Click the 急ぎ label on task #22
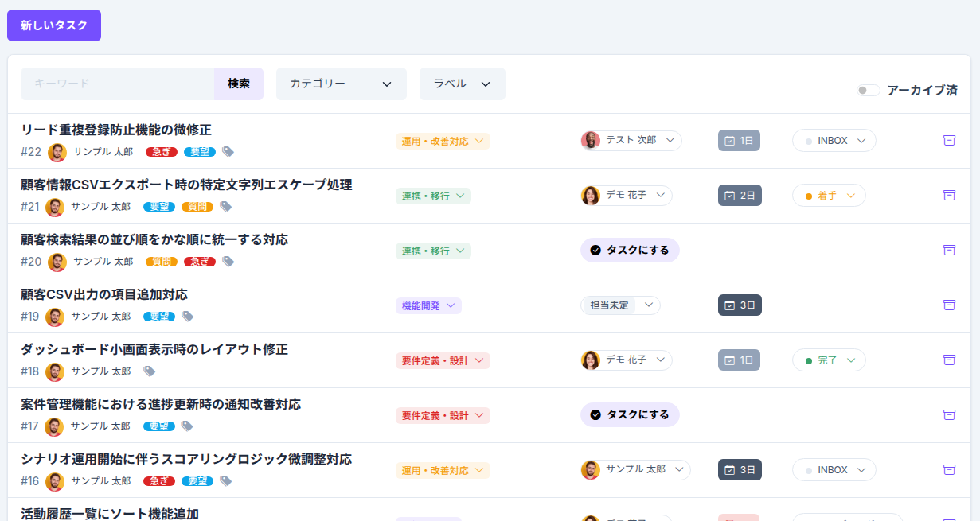Image resolution: width=980 pixels, height=521 pixels. (162, 151)
